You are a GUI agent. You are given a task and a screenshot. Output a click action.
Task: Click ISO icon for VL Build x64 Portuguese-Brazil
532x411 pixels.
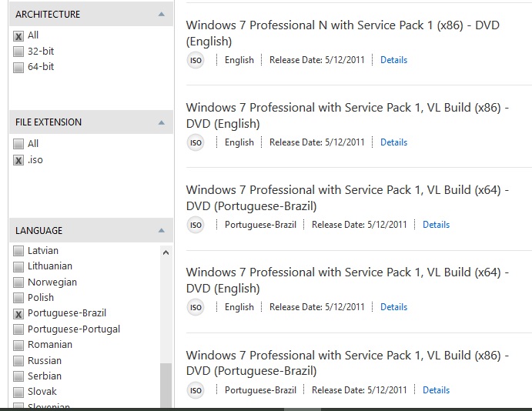click(196, 226)
